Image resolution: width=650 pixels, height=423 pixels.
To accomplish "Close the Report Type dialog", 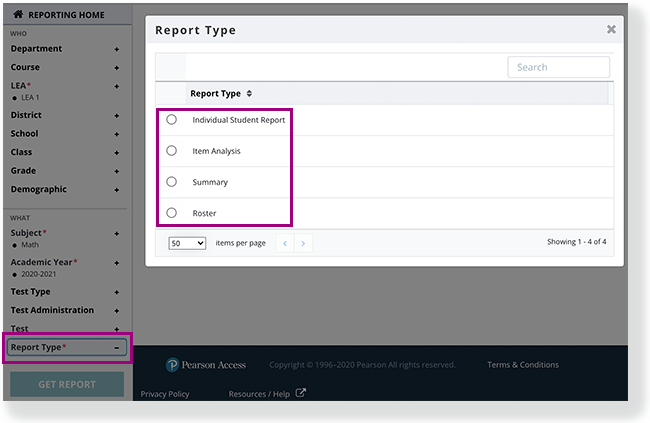I will tap(611, 29).
